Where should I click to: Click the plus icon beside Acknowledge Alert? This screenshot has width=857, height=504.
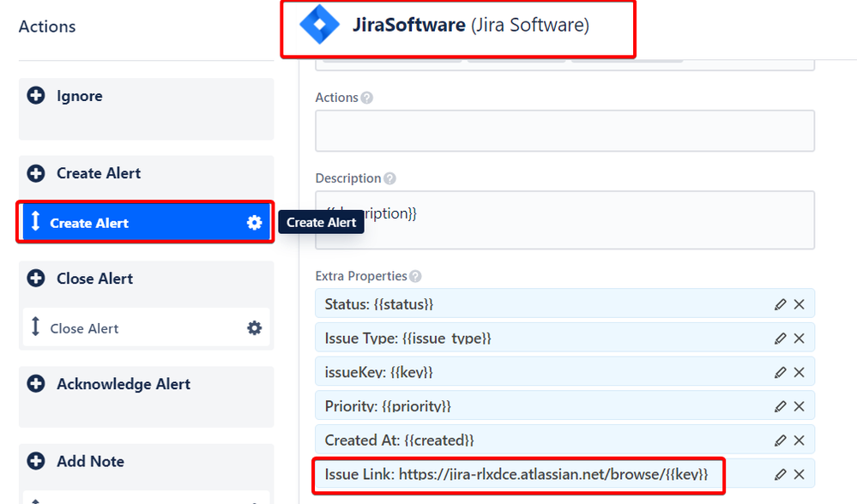[36, 383]
